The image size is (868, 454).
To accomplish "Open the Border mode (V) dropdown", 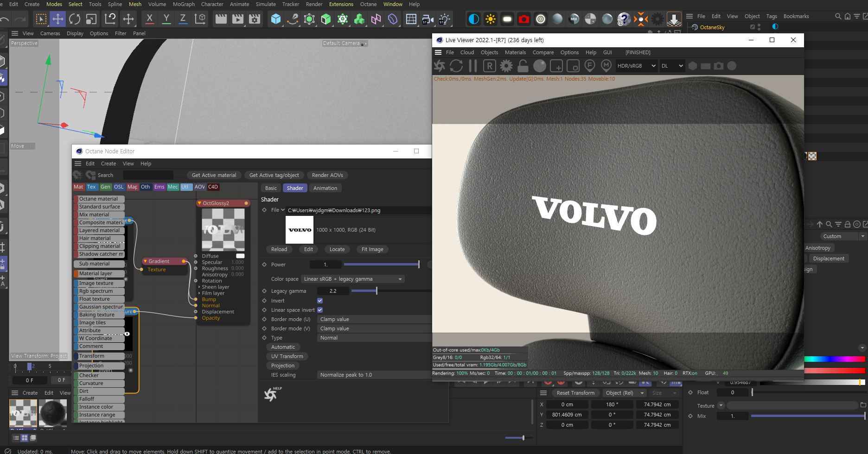I will tap(375, 328).
